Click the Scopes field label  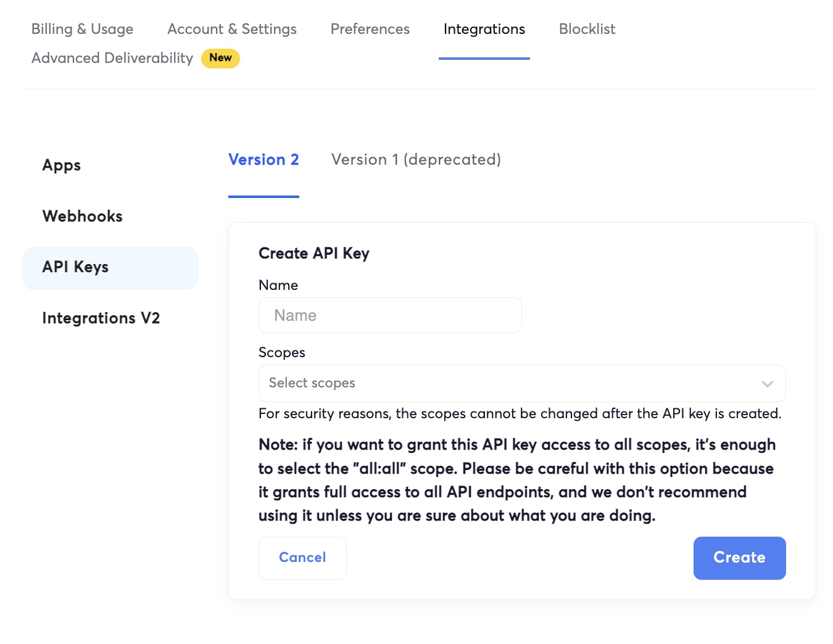pyautogui.click(x=282, y=352)
